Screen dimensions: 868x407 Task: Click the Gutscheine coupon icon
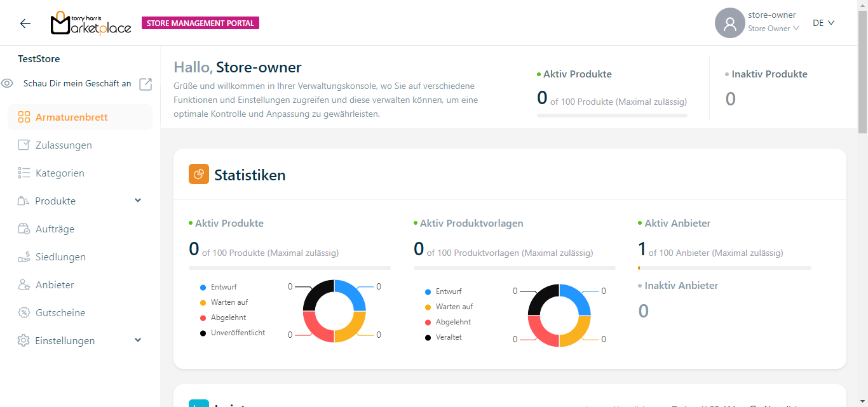click(24, 313)
